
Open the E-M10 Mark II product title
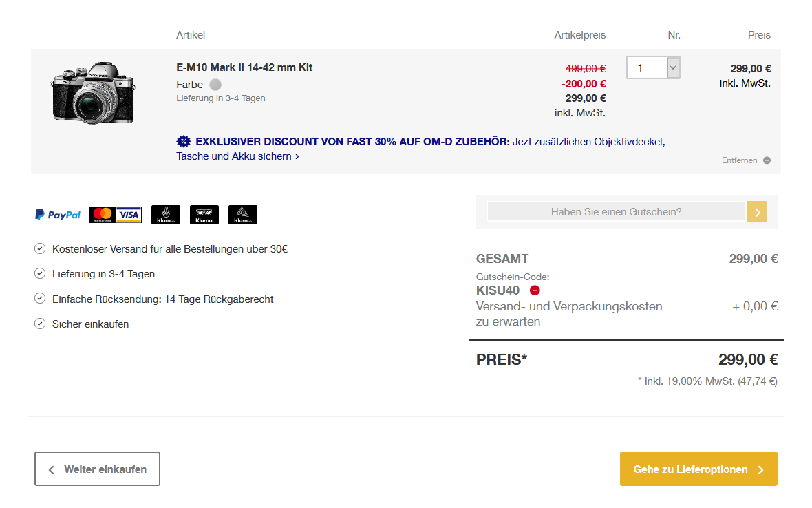[x=244, y=67]
